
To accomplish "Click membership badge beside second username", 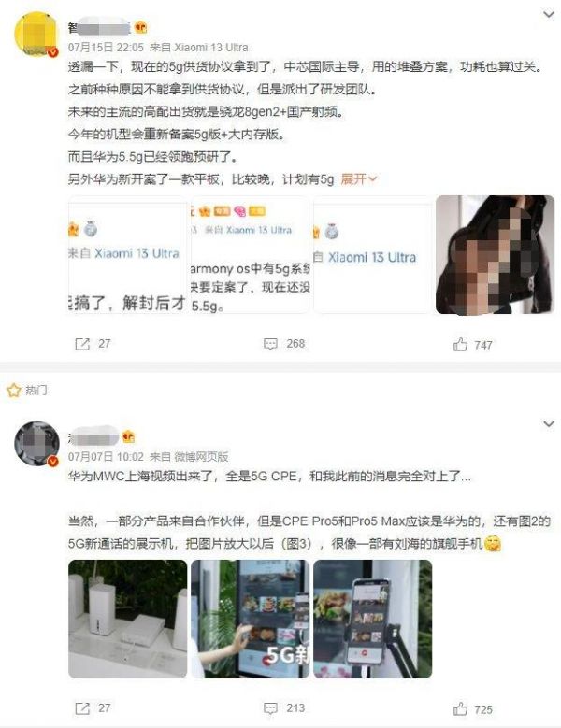I will (x=128, y=436).
